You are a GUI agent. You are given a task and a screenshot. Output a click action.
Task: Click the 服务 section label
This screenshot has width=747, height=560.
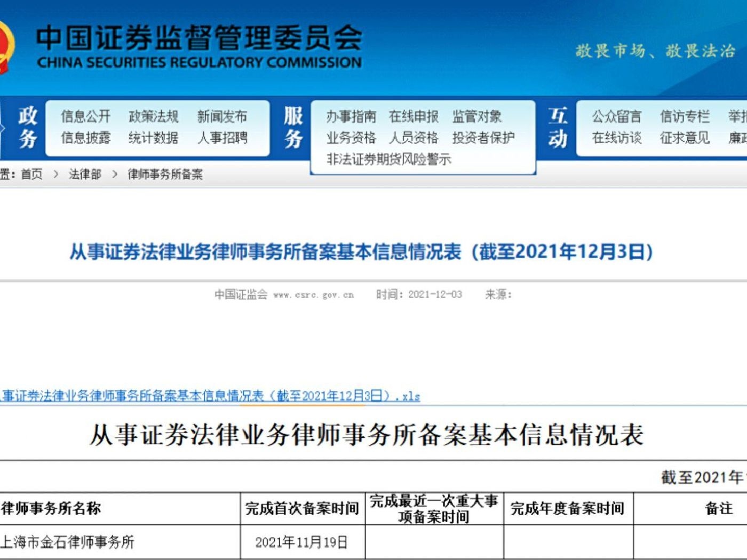293,127
